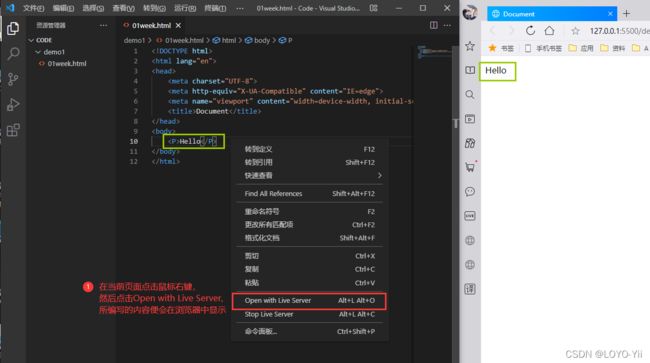Open the 手机书签 bookmark
The width and height of the screenshot is (650, 363).
click(x=543, y=48)
